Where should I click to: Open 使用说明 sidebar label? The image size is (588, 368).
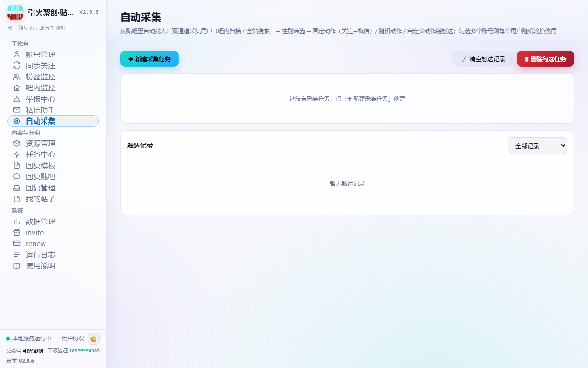pos(40,265)
